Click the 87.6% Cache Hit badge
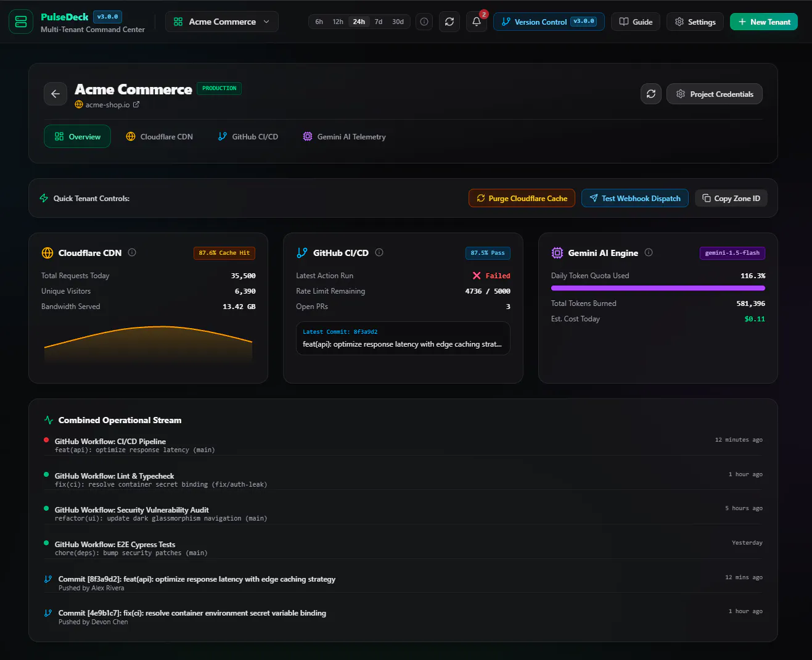 [224, 253]
